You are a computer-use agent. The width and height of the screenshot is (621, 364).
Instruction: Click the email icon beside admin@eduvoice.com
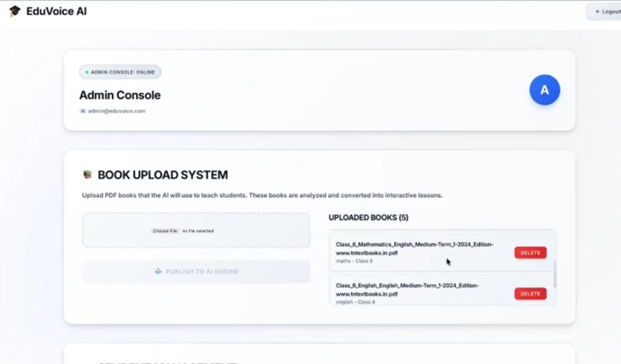coord(82,111)
